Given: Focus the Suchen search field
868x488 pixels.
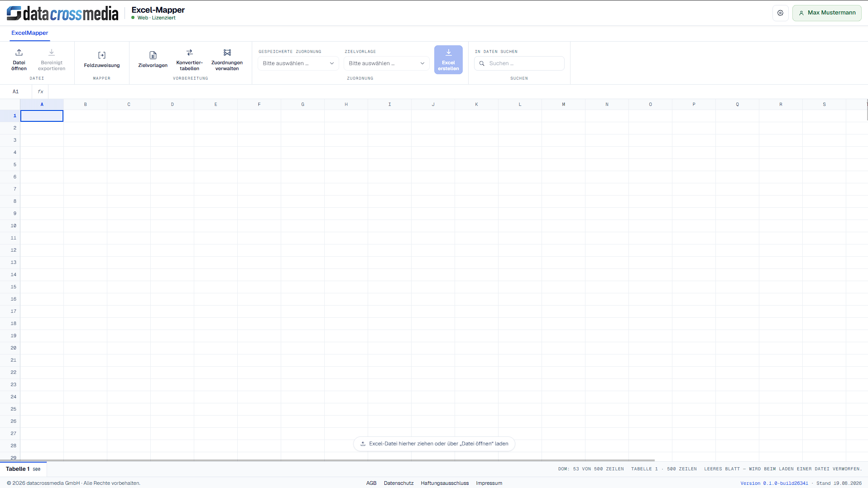Looking at the screenshot, I should pos(519,63).
